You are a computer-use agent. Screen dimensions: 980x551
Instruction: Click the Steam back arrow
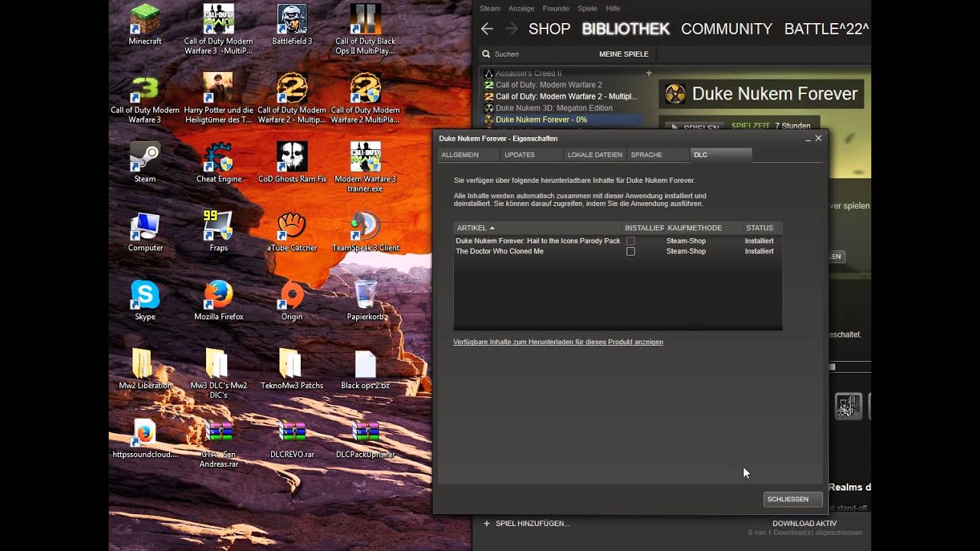point(487,29)
